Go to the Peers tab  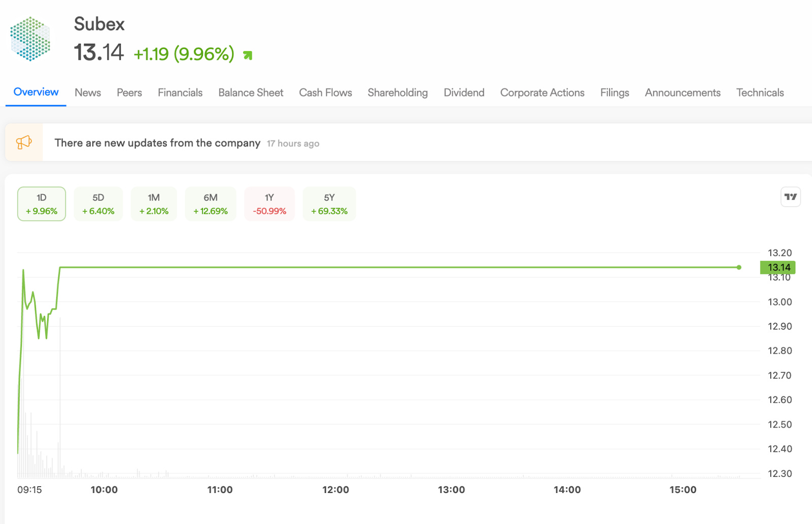[x=129, y=92]
